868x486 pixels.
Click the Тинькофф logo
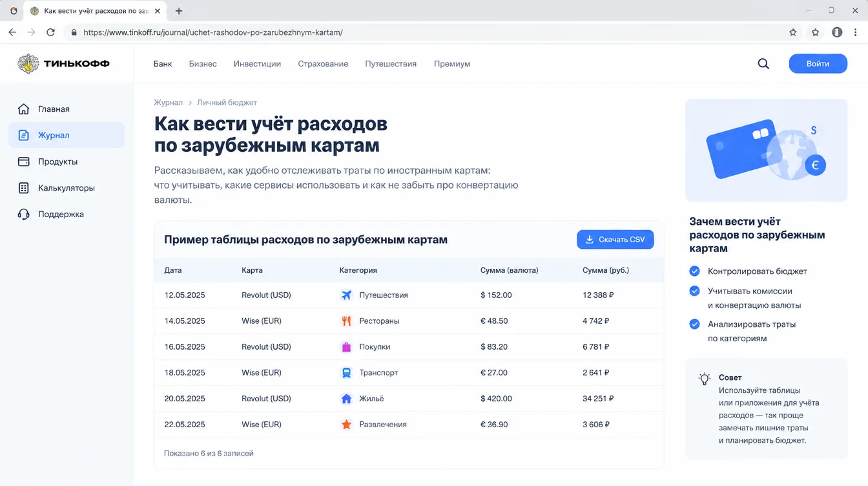pyautogui.click(x=63, y=64)
